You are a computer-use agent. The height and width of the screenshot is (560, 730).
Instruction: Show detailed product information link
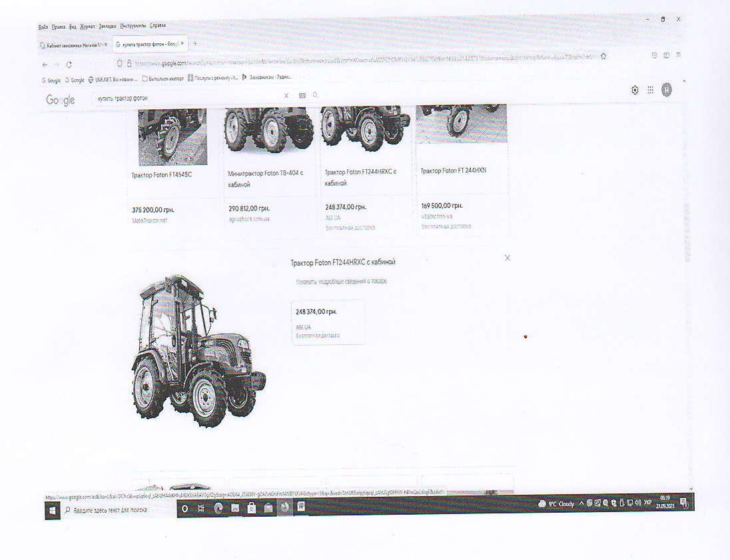click(x=341, y=282)
